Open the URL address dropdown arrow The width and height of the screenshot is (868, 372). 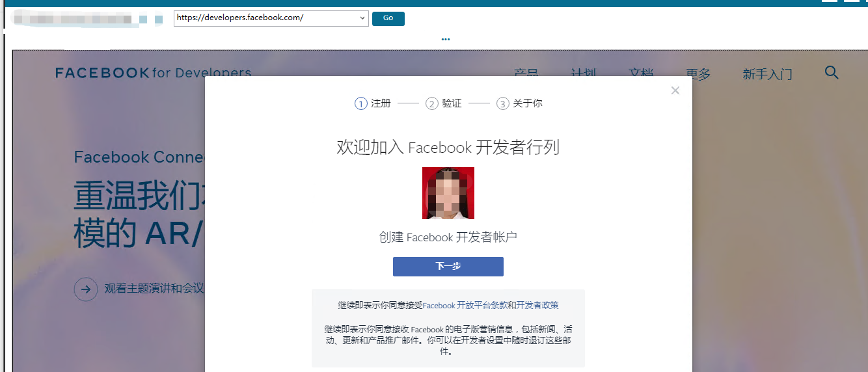362,18
